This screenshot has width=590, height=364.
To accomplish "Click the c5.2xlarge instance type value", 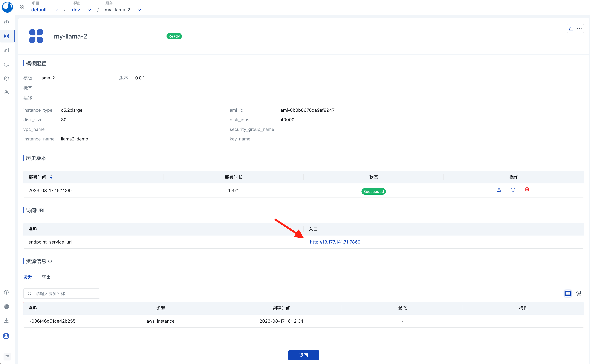I will pyautogui.click(x=71, y=110).
